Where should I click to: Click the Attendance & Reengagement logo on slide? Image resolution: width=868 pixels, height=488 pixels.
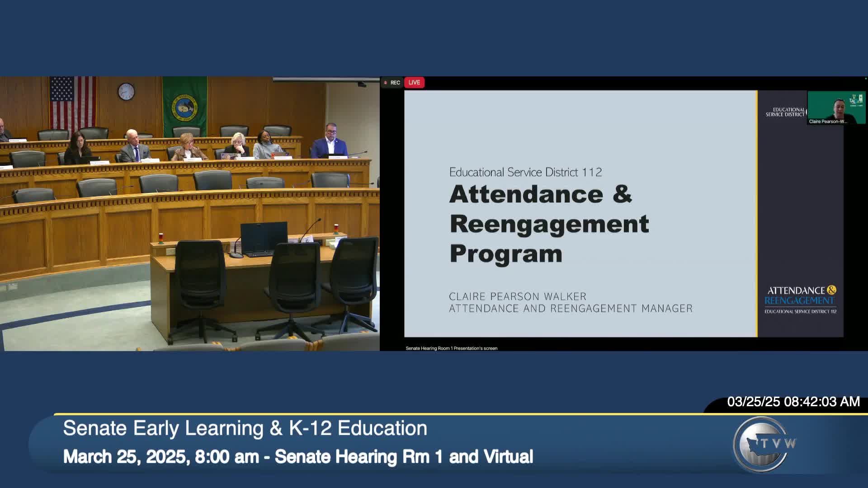tap(800, 300)
